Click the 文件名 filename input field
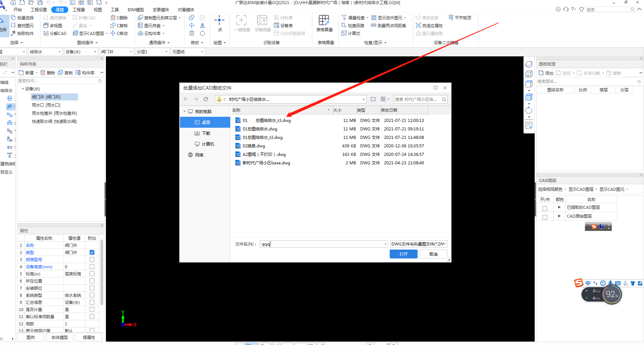This screenshot has width=644, height=345. point(324,244)
